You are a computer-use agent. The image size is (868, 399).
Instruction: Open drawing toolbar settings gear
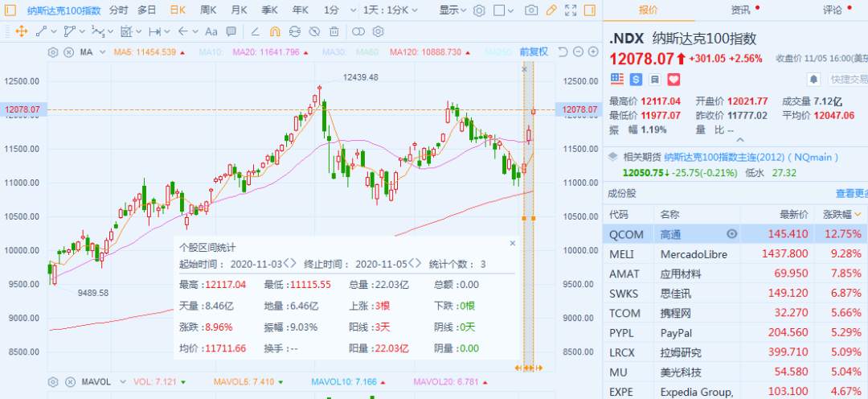click(x=378, y=31)
